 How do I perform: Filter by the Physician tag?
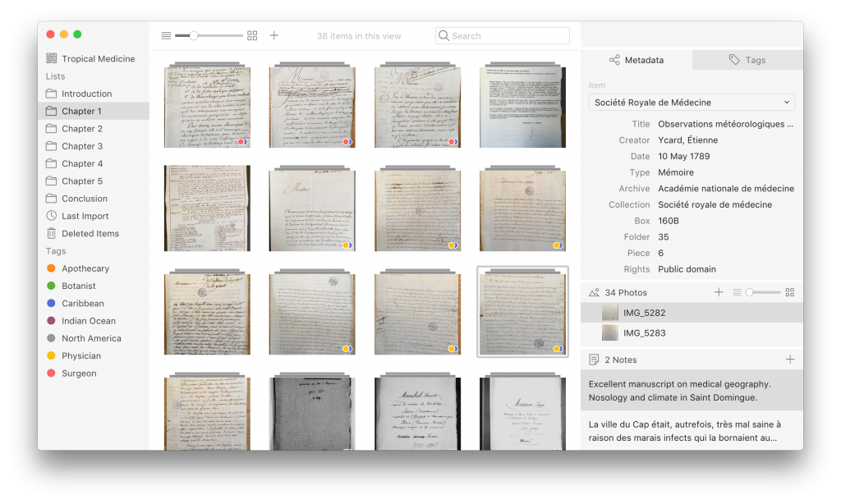(x=80, y=356)
